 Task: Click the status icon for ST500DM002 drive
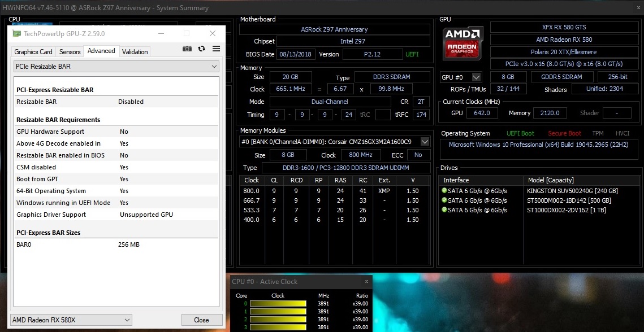444,200
